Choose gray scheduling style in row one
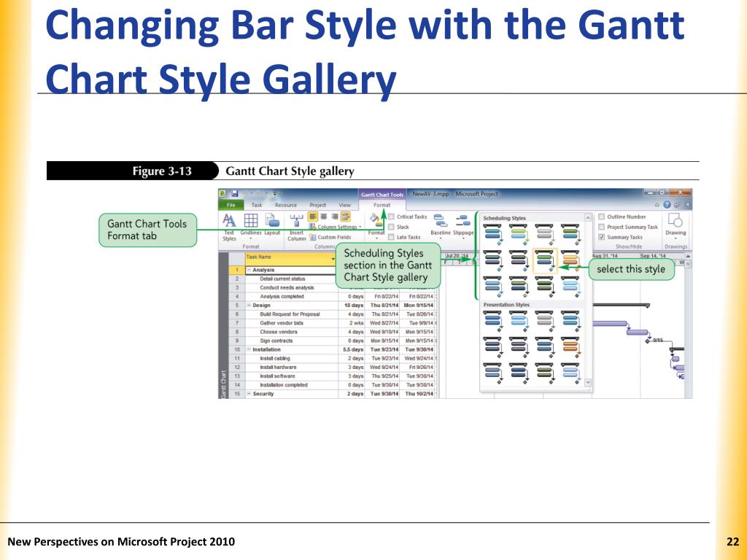Image resolution: width=747 pixels, height=560 pixels. [544, 235]
